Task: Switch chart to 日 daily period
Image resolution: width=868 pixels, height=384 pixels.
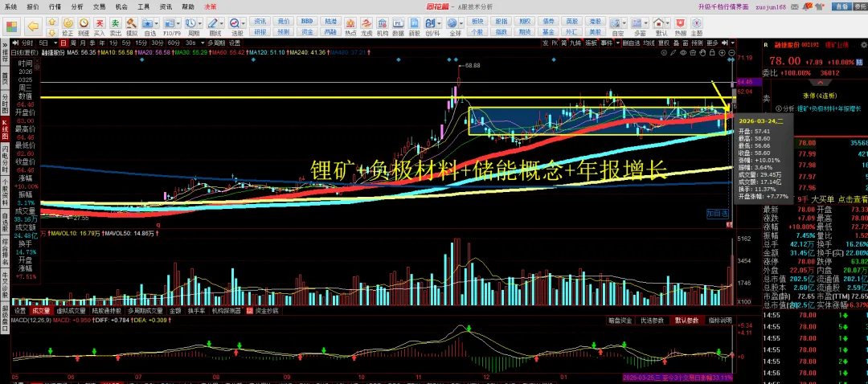Action: tap(63, 43)
